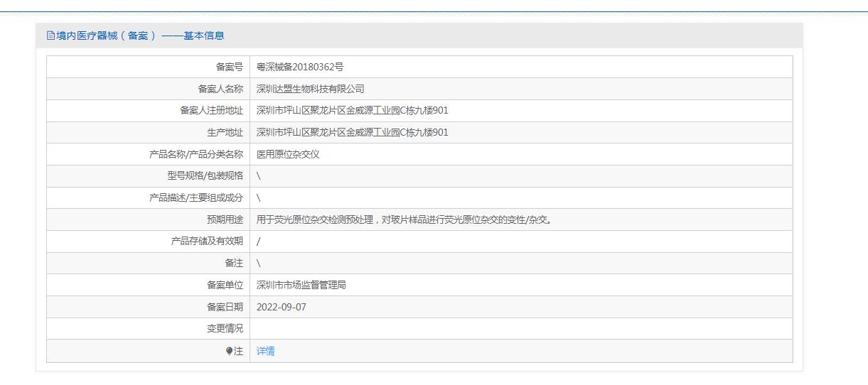
Task: Click the bullet icon beside 注 label
Action: (229, 351)
